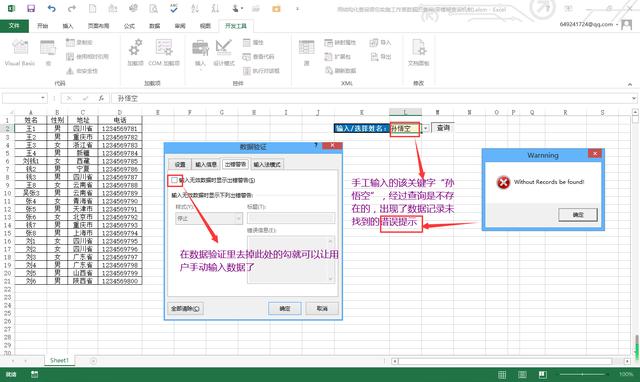
Task: Switch to Page Break Preview in status bar
Action: pos(542,374)
